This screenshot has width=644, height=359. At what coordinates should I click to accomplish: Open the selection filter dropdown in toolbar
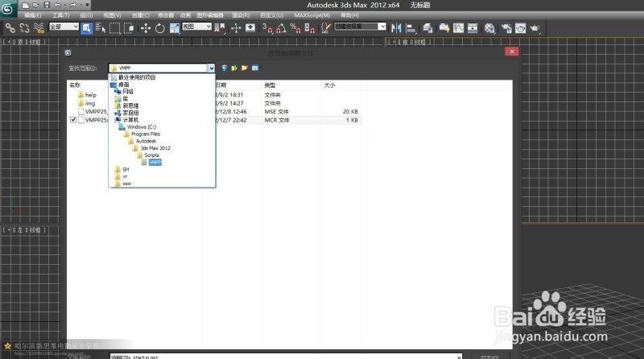click(x=64, y=27)
